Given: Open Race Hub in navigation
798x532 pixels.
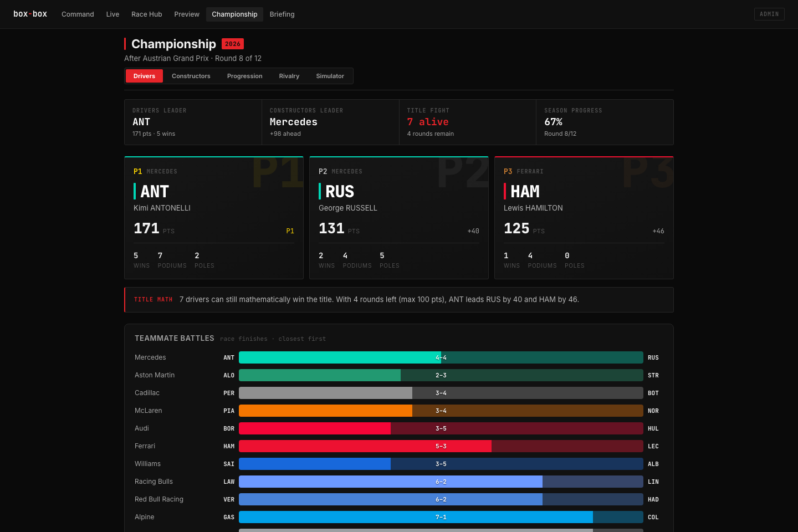Looking at the screenshot, I should (147, 14).
